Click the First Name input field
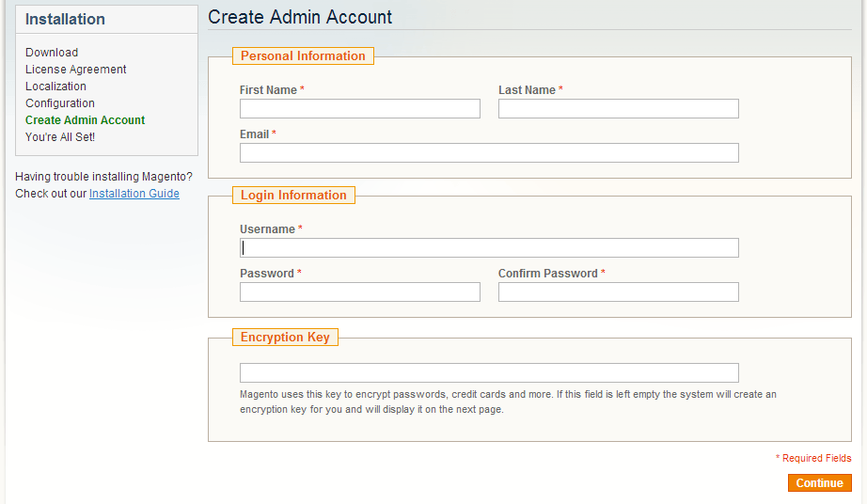The width and height of the screenshot is (867, 504). coord(359,109)
